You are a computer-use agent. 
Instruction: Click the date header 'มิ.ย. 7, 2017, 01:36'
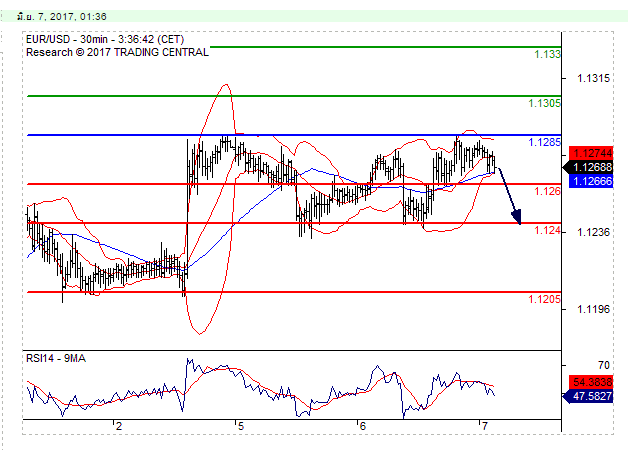62,16
